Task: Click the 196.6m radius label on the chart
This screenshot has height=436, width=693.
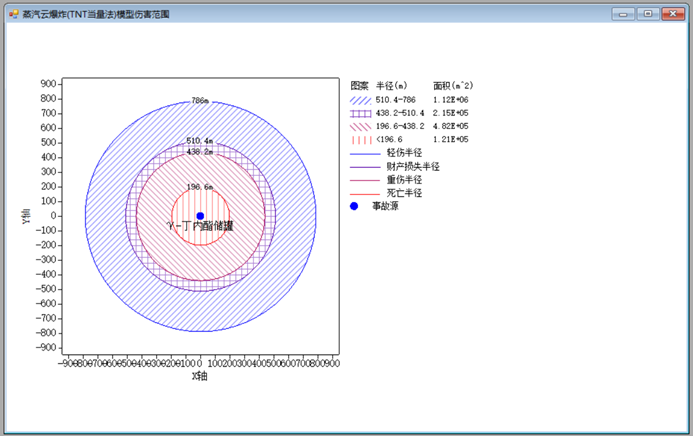Action: click(200, 187)
